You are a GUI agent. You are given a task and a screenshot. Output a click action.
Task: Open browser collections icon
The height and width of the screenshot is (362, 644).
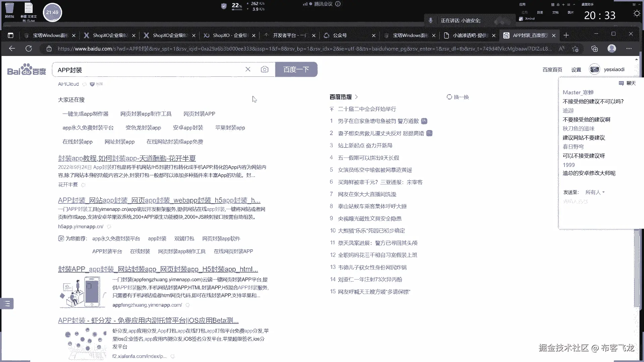click(594, 49)
